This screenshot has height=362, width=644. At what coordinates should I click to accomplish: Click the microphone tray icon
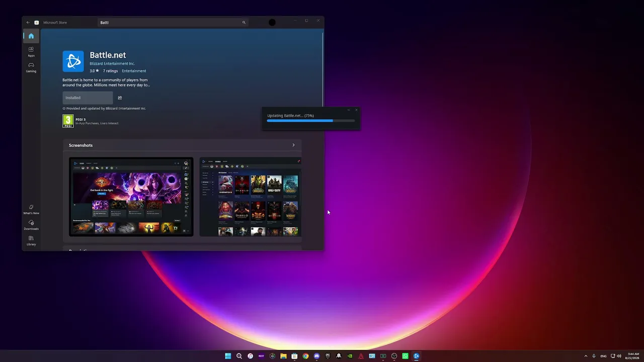click(x=594, y=356)
